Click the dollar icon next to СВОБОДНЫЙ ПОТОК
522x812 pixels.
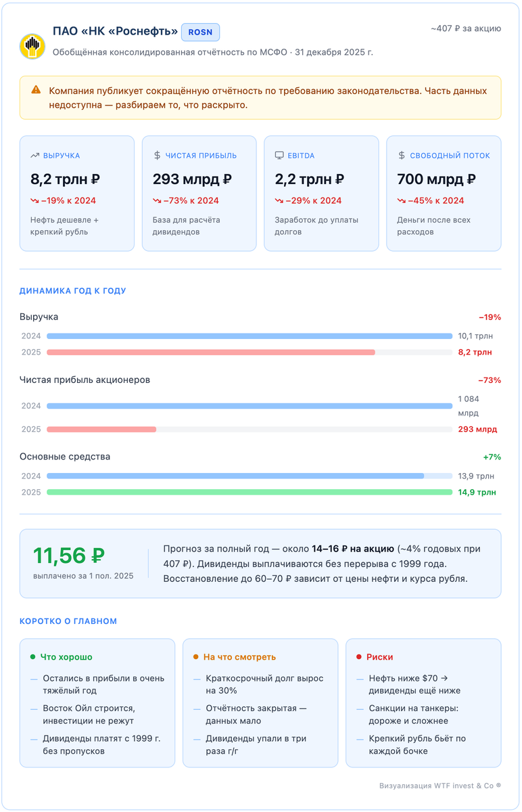tap(402, 156)
